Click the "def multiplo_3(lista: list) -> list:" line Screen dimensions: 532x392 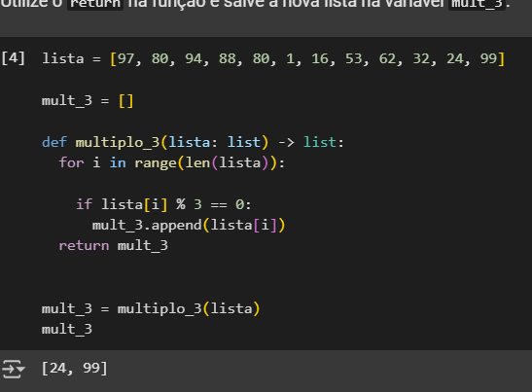tap(193, 142)
